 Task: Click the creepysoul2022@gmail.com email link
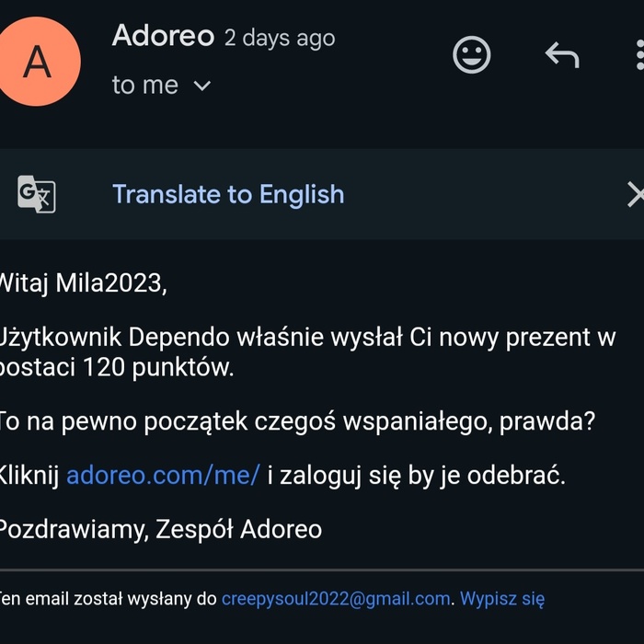336,599
